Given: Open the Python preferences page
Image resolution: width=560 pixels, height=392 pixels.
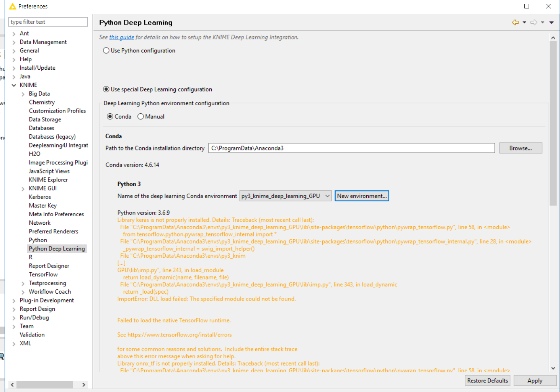Looking at the screenshot, I should (38, 240).
